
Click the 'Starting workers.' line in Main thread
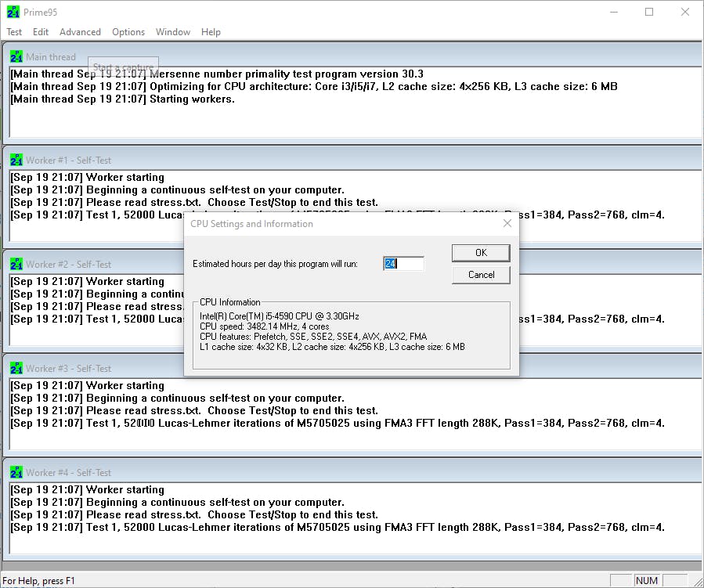tap(123, 99)
